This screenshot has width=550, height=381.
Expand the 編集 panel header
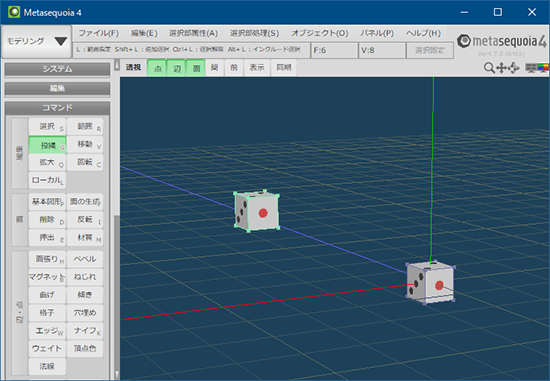pyautogui.click(x=57, y=88)
